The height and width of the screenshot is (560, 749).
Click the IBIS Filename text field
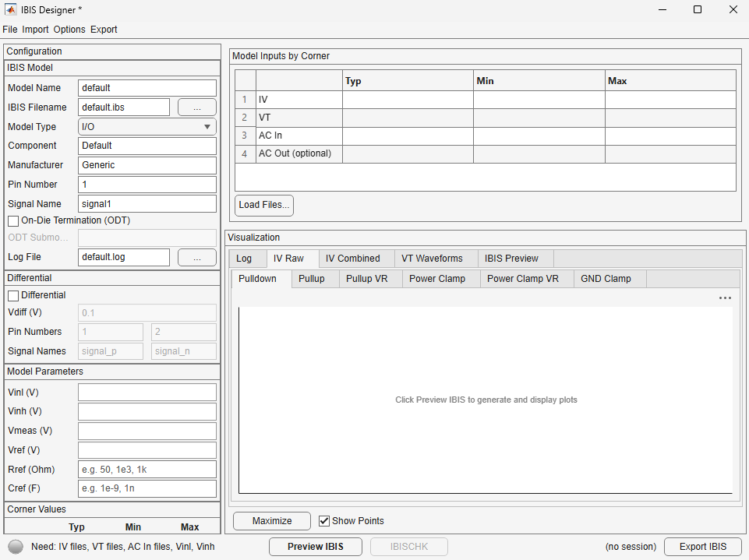(124, 107)
